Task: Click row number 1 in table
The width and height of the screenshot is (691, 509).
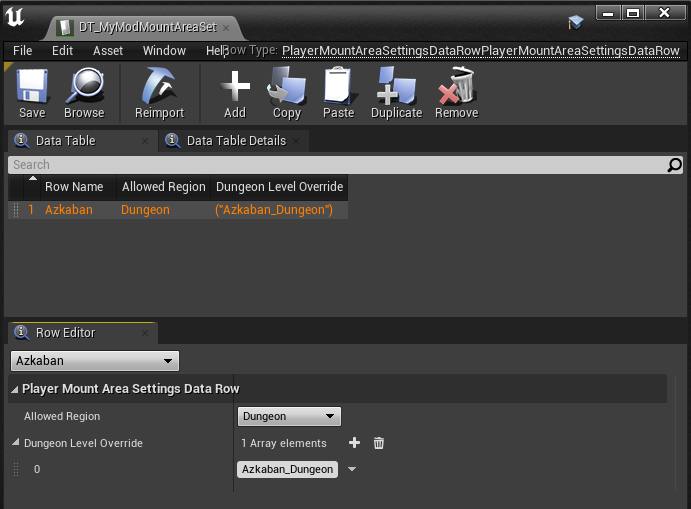Action: coord(31,210)
